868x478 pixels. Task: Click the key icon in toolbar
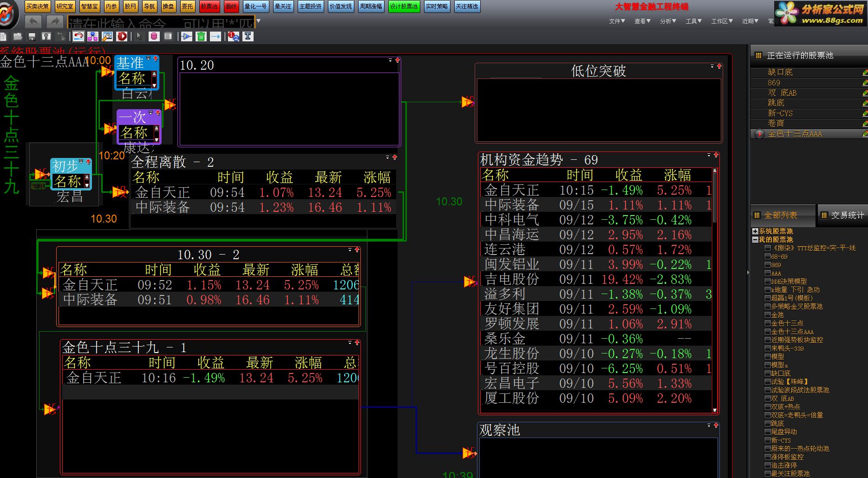click(x=46, y=36)
